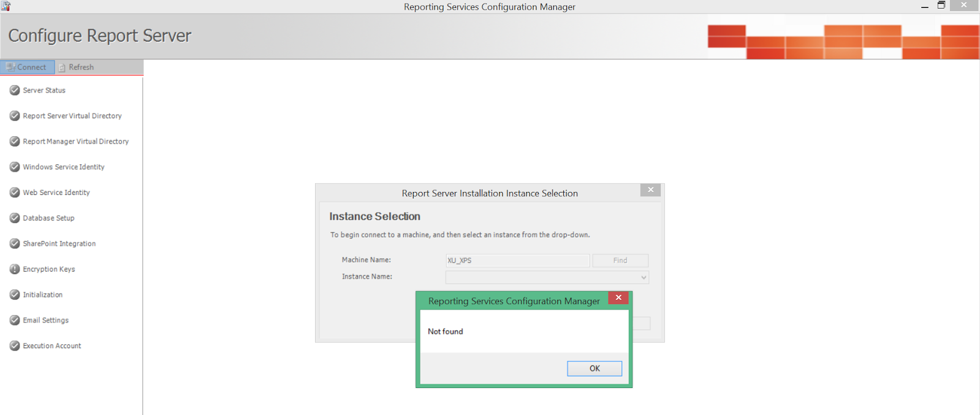Select Windows Service Identity in sidebar
The image size is (980, 415).
tap(64, 167)
